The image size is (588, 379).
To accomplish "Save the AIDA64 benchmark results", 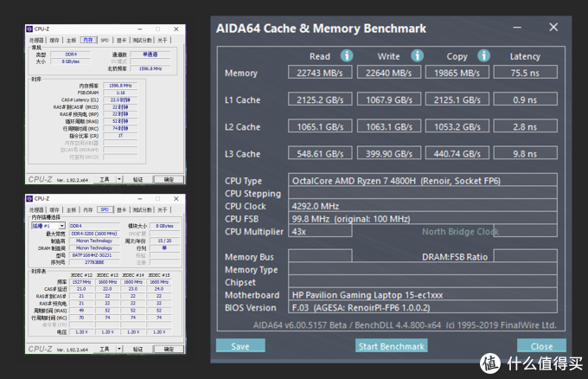I will [x=240, y=345].
